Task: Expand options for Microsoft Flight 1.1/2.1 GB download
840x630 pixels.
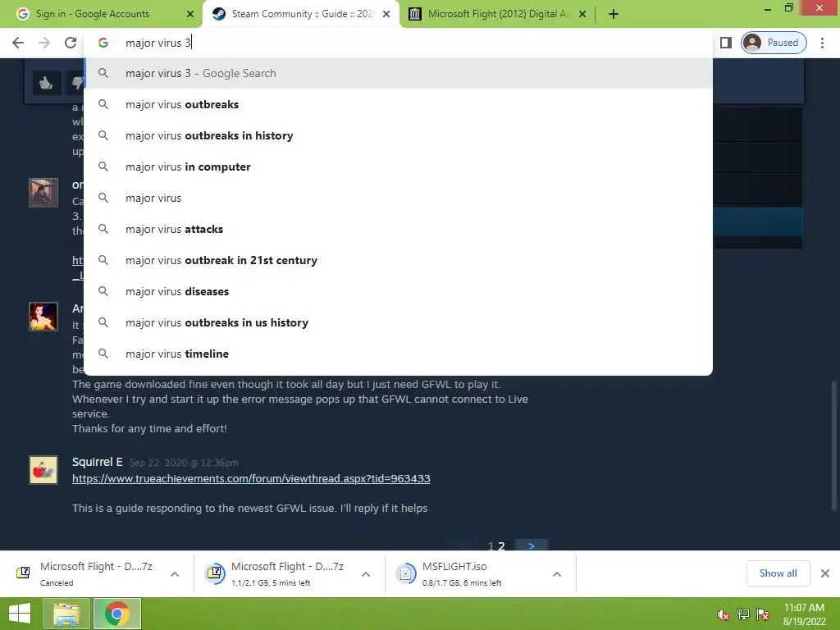Action: 366,574
